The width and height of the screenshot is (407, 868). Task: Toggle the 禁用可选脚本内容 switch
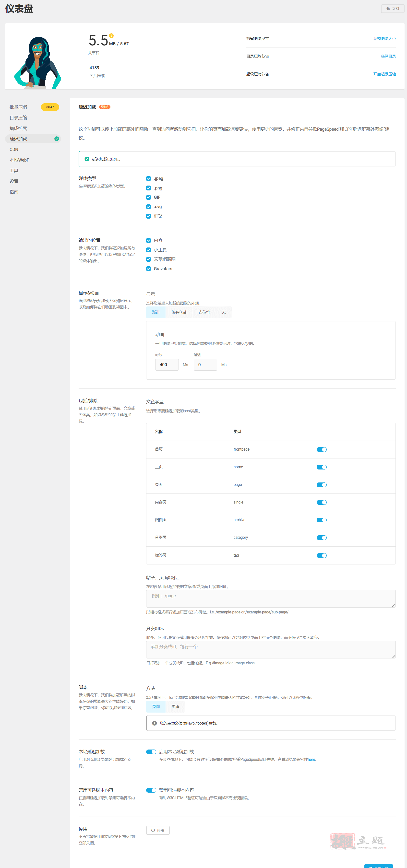tap(151, 790)
